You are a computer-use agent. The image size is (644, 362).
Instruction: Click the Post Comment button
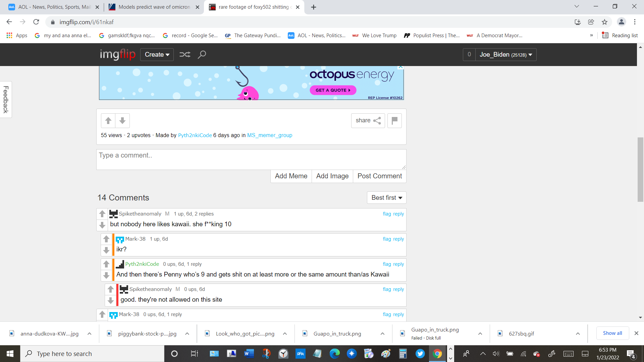(x=380, y=176)
